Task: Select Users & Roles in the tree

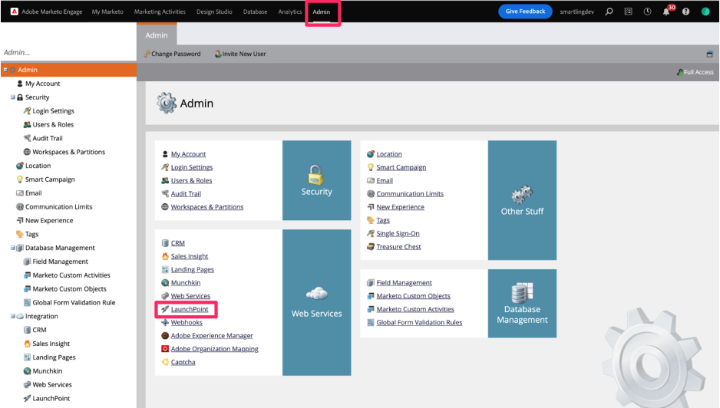Action: coord(53,124)
